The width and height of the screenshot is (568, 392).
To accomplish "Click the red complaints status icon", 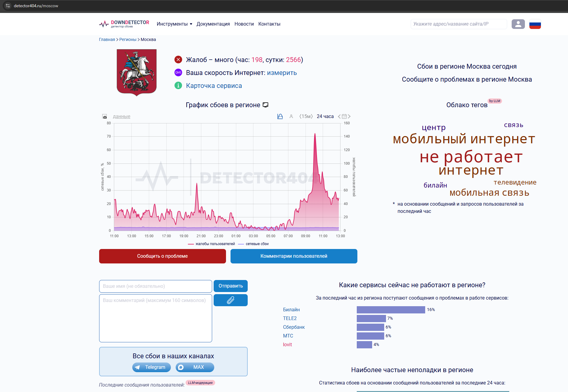I will (178, 60).
